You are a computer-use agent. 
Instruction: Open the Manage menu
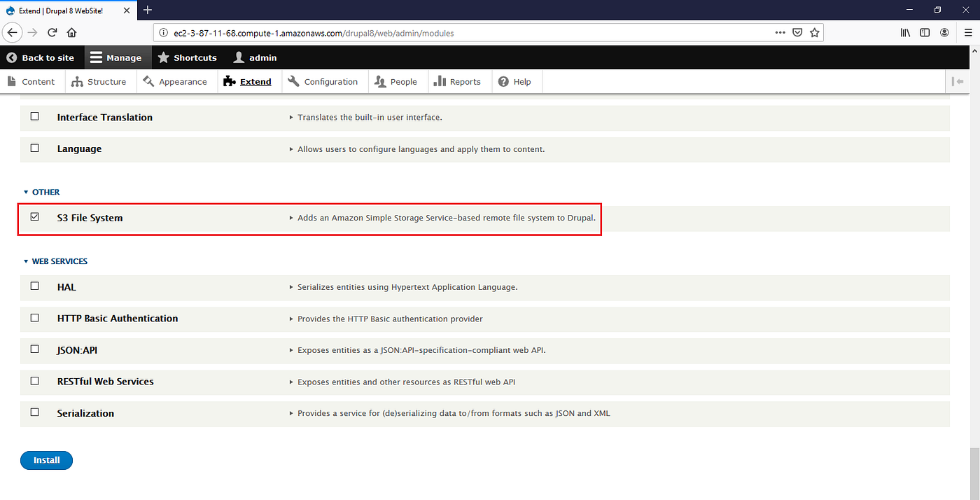[117, 57]
